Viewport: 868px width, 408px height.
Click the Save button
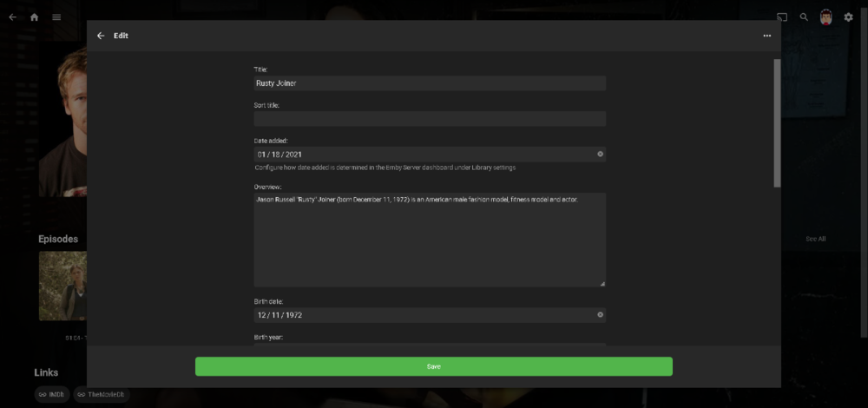click(x=433, y=366)
